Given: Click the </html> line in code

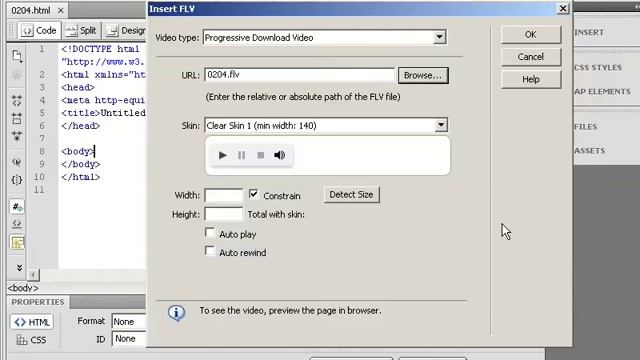Looking at the screenshot, I should pyautogui.click(x=80, y=177).
